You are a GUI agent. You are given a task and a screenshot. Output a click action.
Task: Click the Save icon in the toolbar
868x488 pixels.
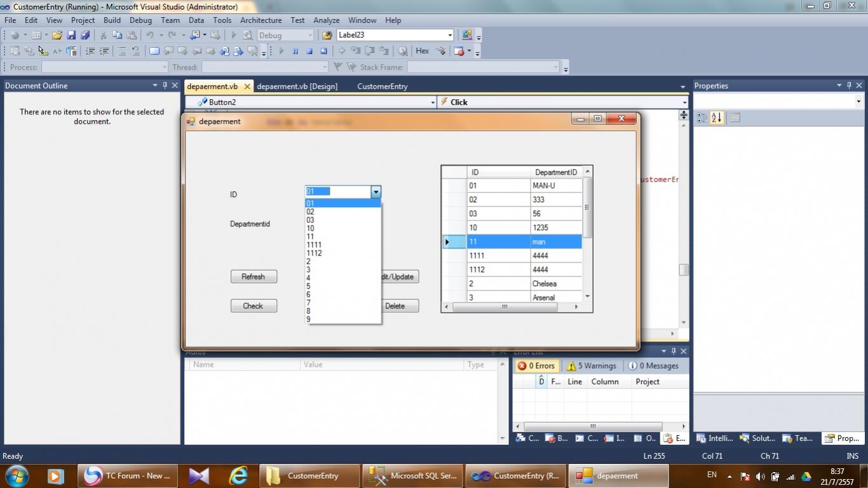(x=71, y=36)
